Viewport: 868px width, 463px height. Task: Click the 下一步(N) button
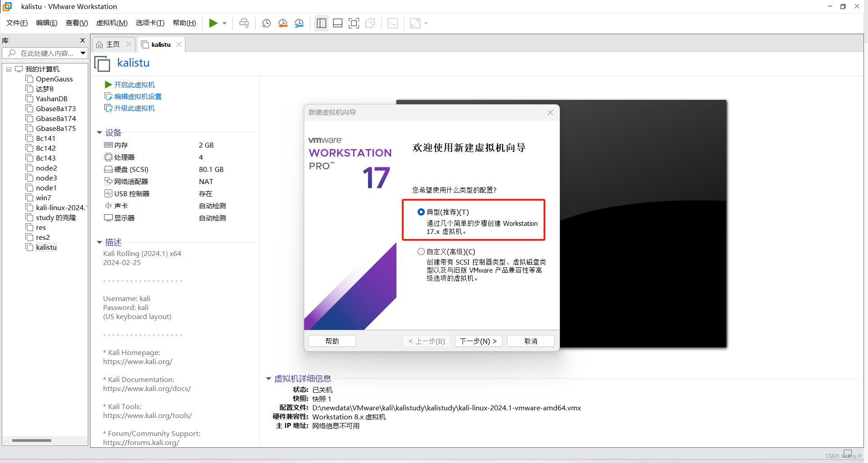pyautogui.click(x=478, y=341)
